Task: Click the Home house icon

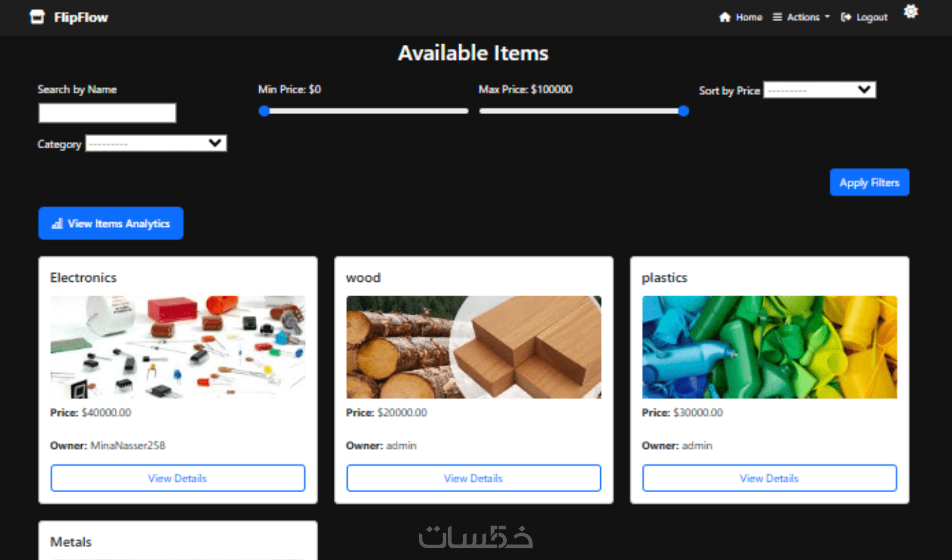Action: (725, 17)
